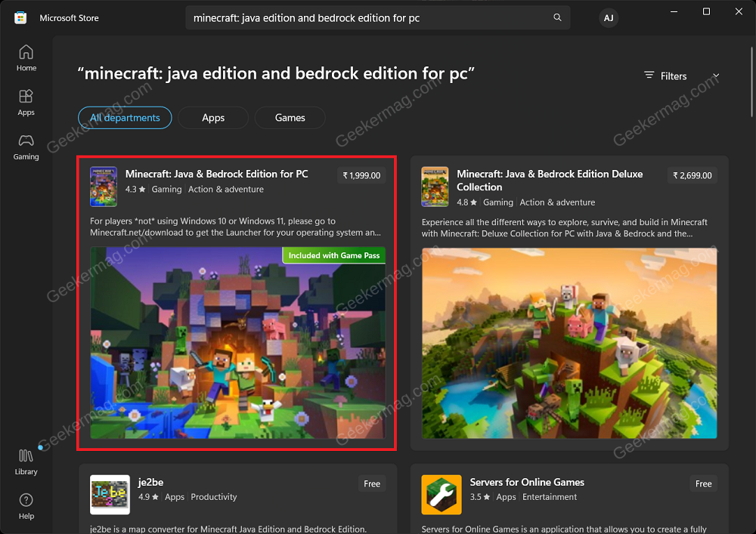Click the vertical scrollbar on the right

751,82
